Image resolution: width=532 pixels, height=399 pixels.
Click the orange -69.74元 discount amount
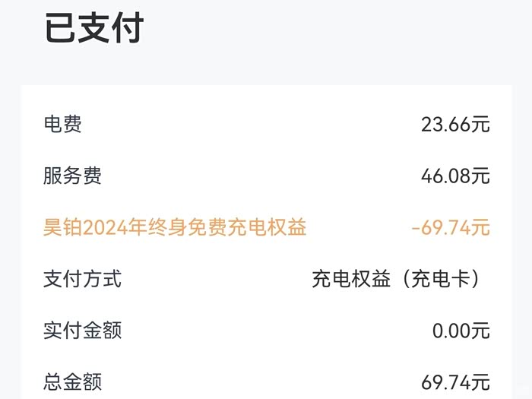coord(451,227)
